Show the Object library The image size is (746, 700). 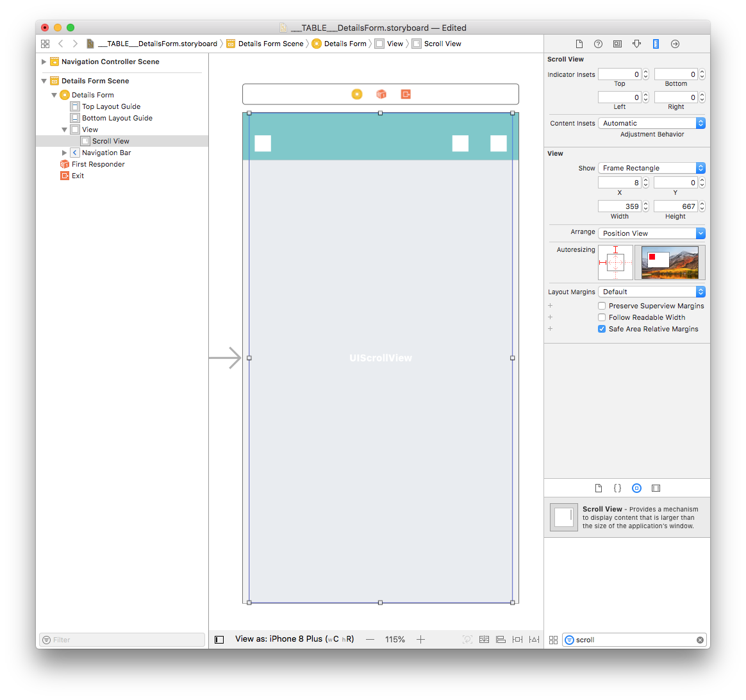coord(636,488)
